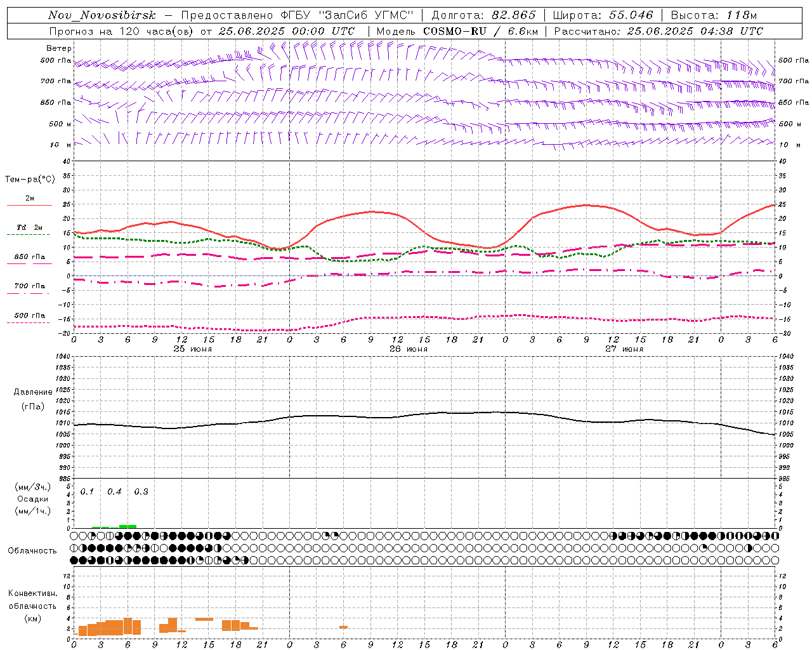Click small orange convective bar on 26 июня
The width and height of the screenshot is (812, 650).
coord(343,627)
